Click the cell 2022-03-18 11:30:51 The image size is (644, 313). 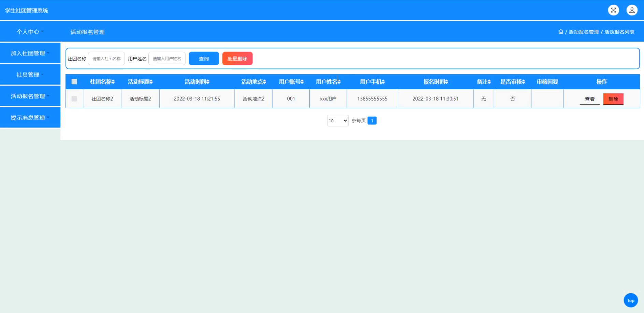[436, 99]
